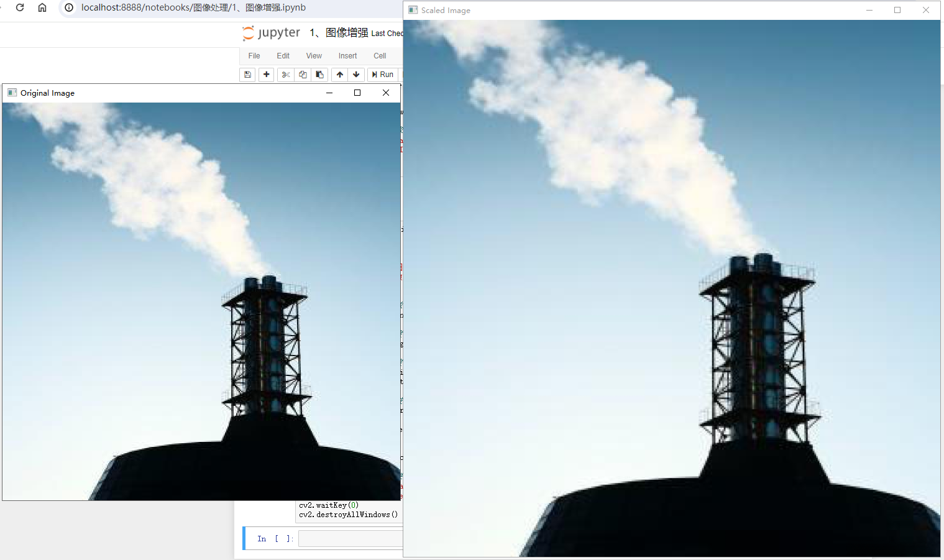Close the Original Image window

pos(386,93)
